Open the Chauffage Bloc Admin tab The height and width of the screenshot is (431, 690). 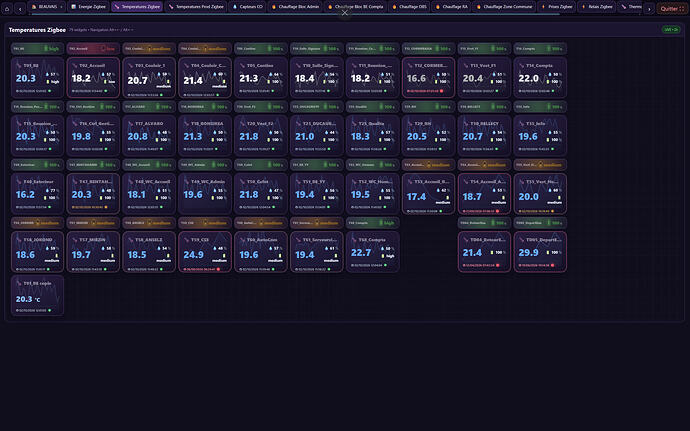295,7
